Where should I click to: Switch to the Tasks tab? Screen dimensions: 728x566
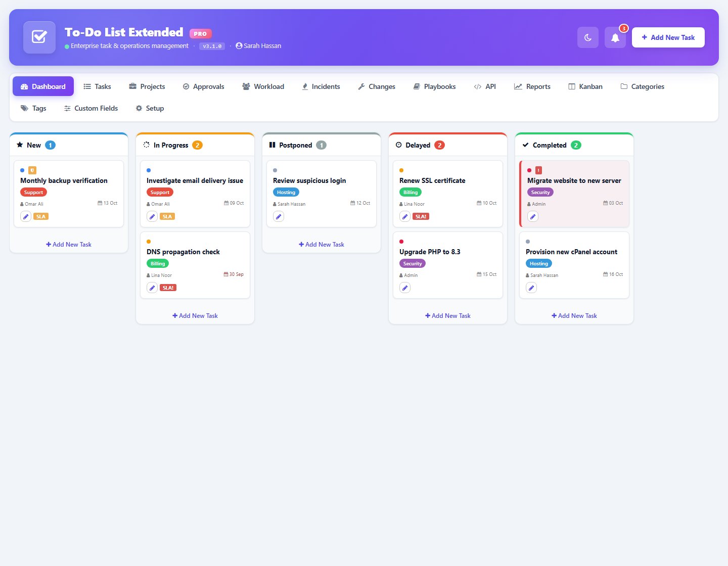pyautogui.click(x=97, y=86)
